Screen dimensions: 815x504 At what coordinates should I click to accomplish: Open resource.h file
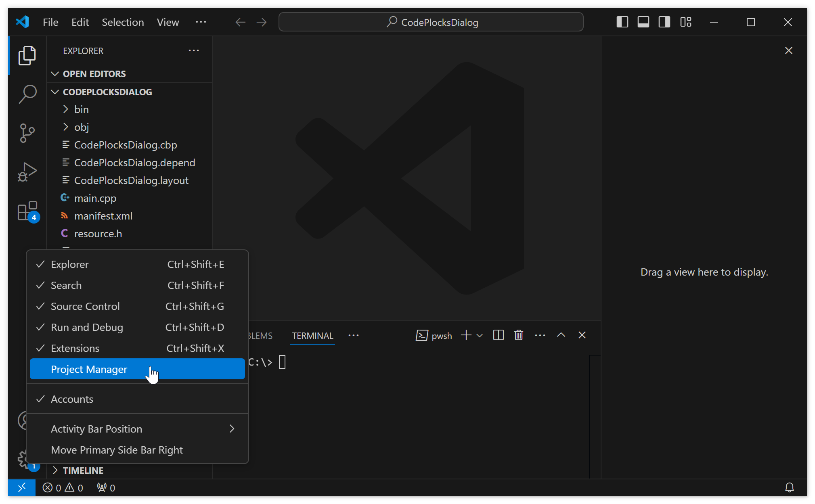[130, 234]
